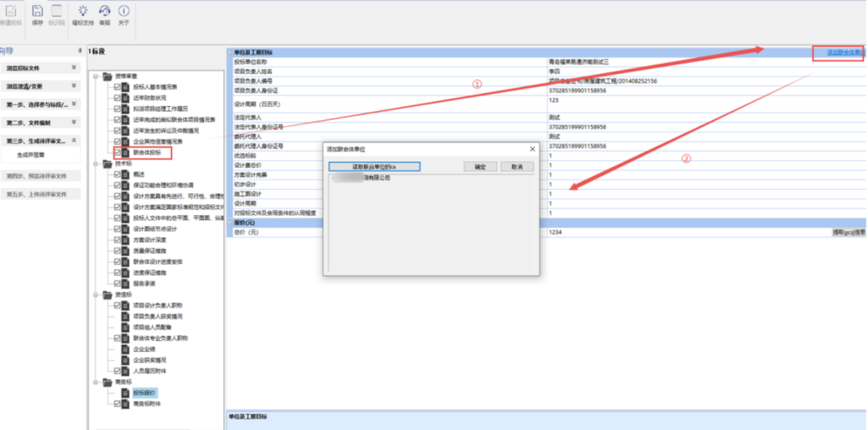Viewport: 868px width, 430px height.
Task: Collapse the 技术标 tree node
Action: [96, 164]
